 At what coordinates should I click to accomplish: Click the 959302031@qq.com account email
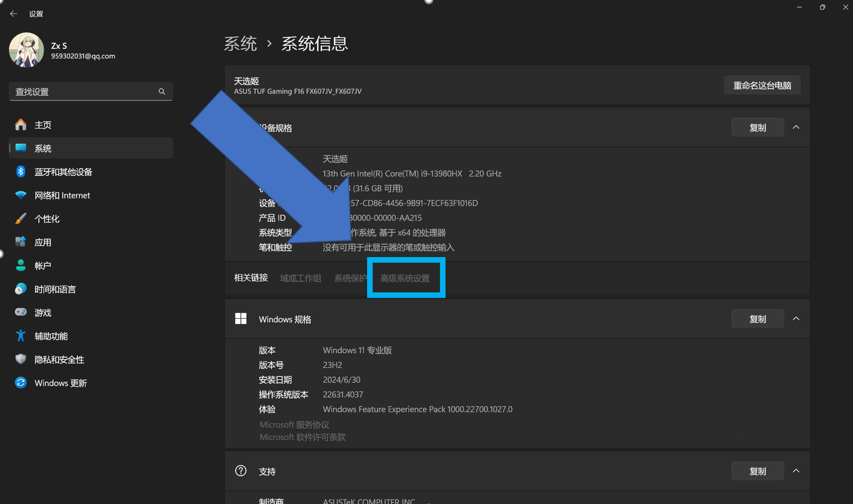83,56
